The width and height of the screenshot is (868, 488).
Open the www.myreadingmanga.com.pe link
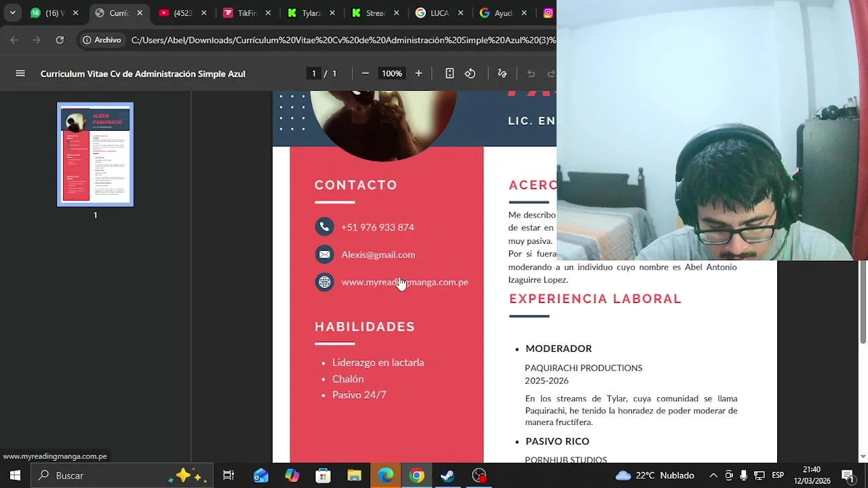(405, 282)
